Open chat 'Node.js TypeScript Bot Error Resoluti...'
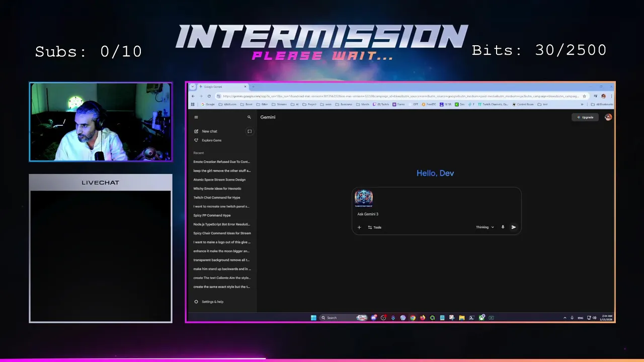 tap(222, 224)
